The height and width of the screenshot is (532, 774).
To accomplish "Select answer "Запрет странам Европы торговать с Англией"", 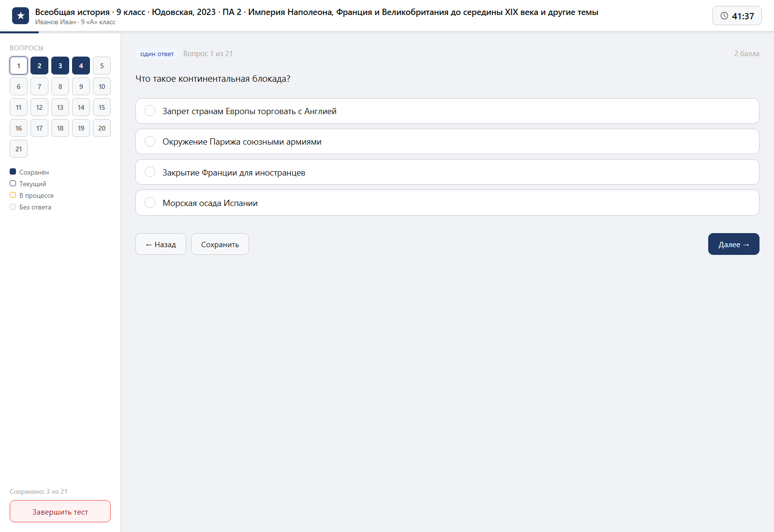I will (x=447, y=111).
